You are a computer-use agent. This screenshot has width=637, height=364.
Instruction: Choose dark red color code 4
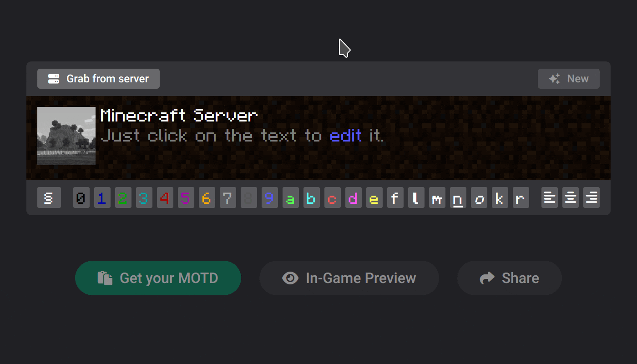coord(165,198)
